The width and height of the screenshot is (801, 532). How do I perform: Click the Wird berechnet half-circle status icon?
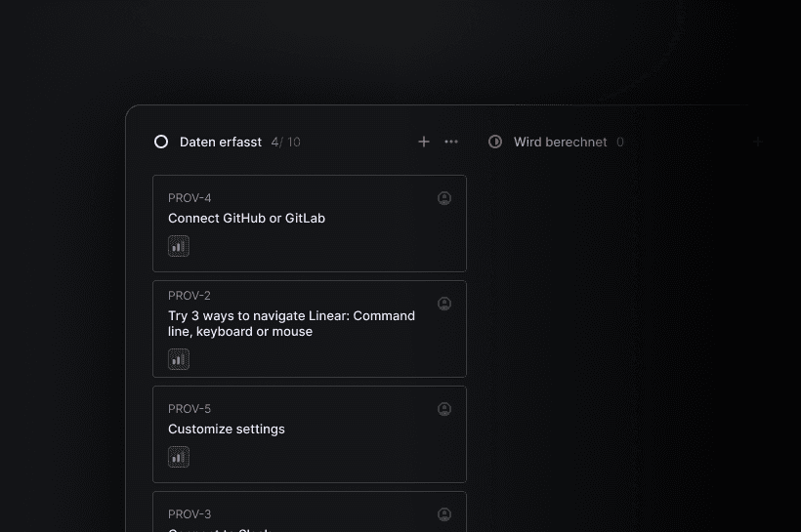pyautogui.click(x=495, y=142)
